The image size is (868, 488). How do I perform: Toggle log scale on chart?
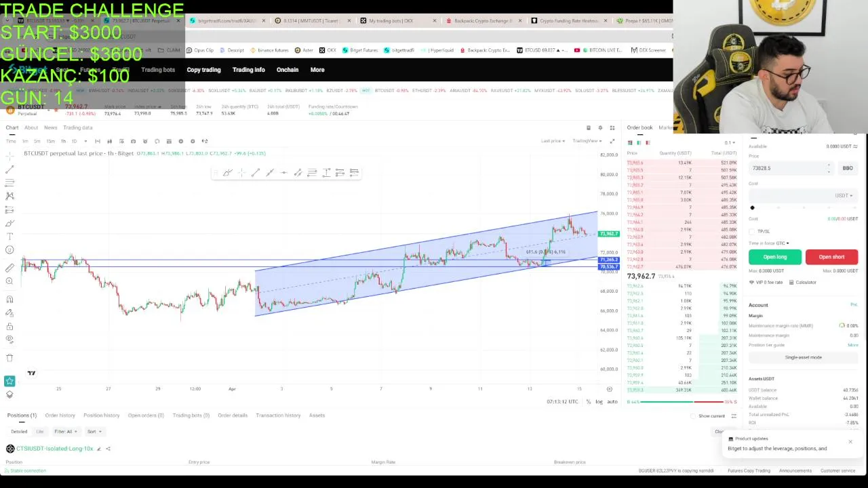click(x=599, y=402)
